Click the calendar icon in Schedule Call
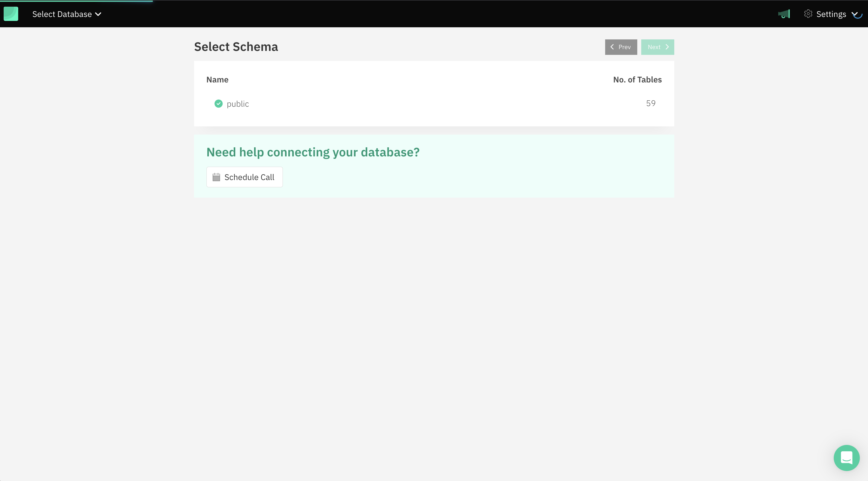Screen dimensions: 868x481 point(216,177)
